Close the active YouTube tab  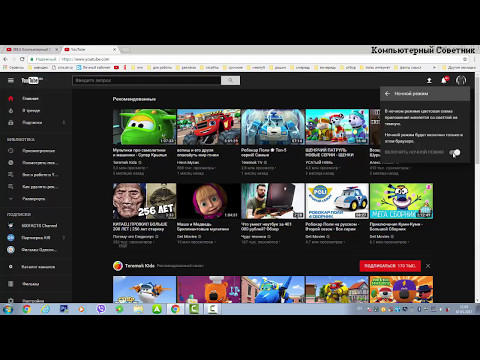coord(114,49)
